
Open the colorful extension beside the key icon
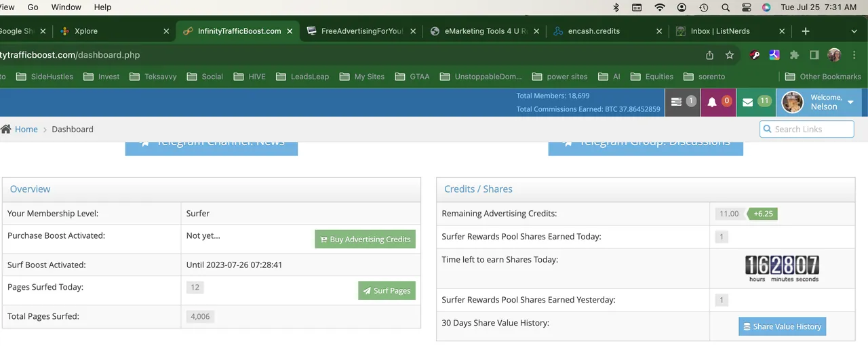pos(774,55)
